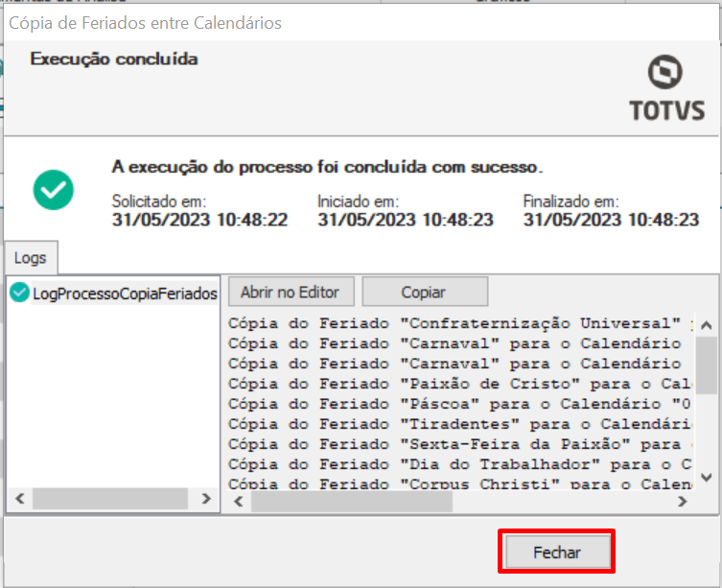Click left arrow under the log list panel
Screen dimensions: 722x588
[18, 500]
